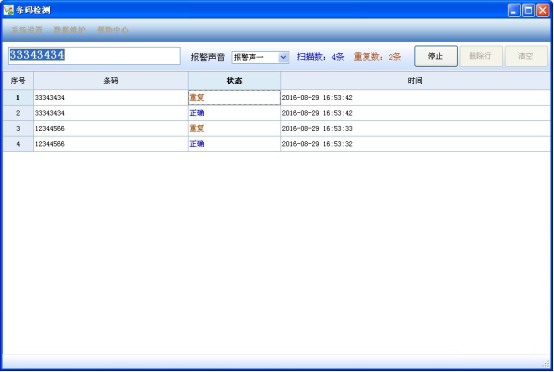554x372 pixels.
Task: Expand the 报警声音 dropdown arrow
Action: click(x=283, y=57)
